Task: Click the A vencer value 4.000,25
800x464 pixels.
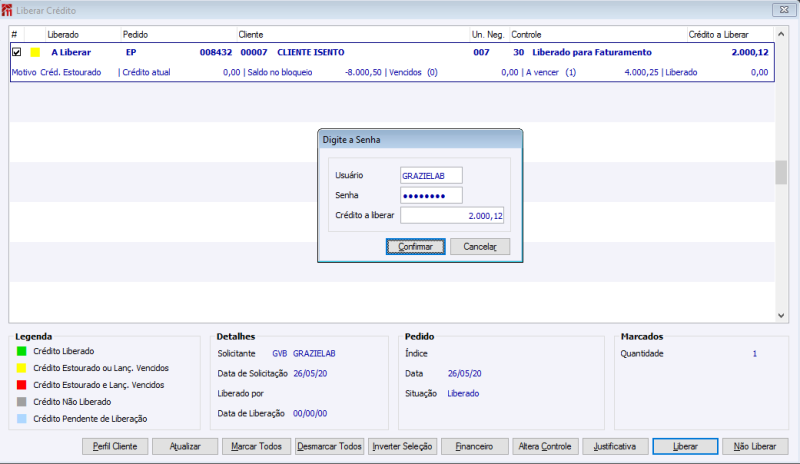Action: (x=641, y=72)
